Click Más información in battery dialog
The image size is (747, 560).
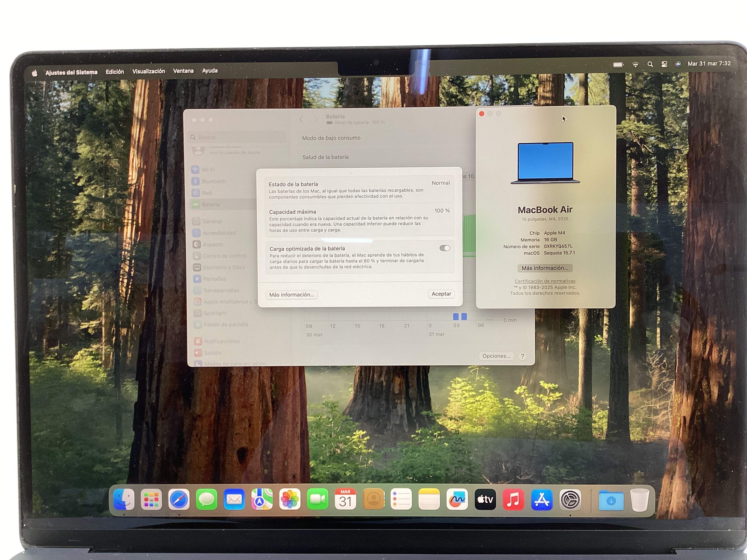click(291, 295)
